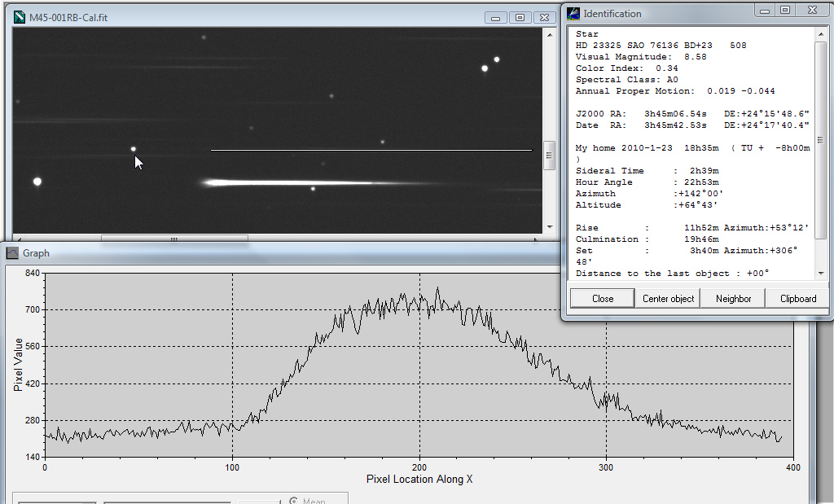Screen dimensions: 834x504
Task: Click the 'Spectral Class: A0' line
Action: pos(626,80)
